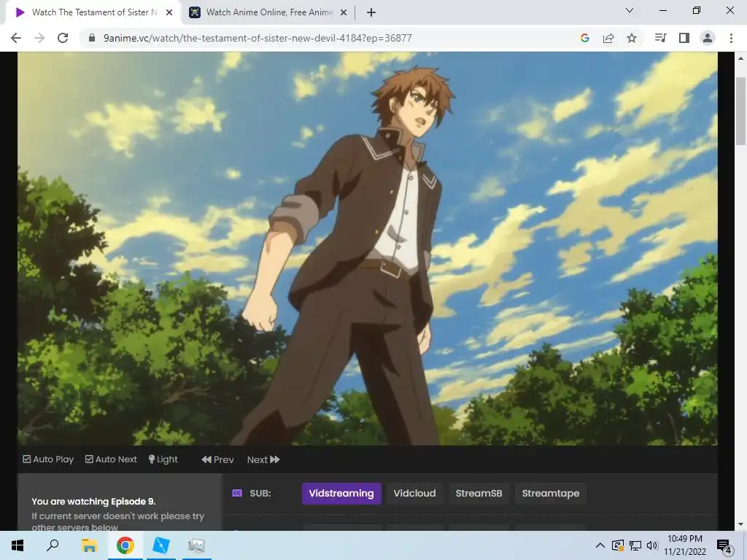Share this page via share icon
The image size is (747, 560).
coord(608,38)
